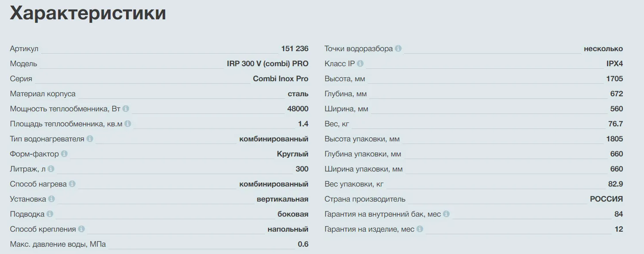Click the Combi Inox Pro series value
This screenshot has width=644, height=254.
click(280, 79)
